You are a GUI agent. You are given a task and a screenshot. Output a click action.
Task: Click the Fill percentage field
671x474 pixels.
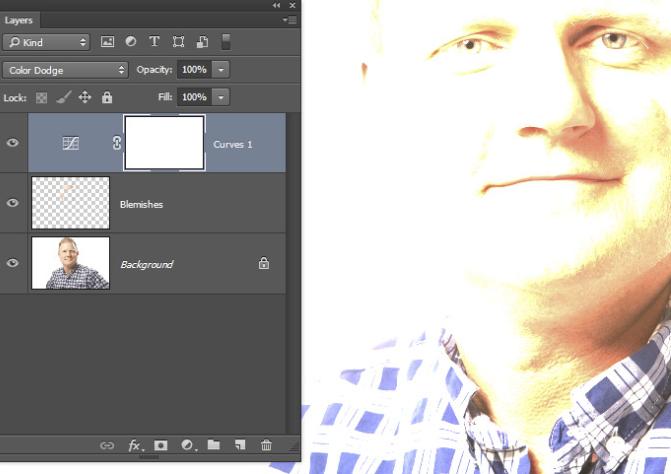(194, 98)
